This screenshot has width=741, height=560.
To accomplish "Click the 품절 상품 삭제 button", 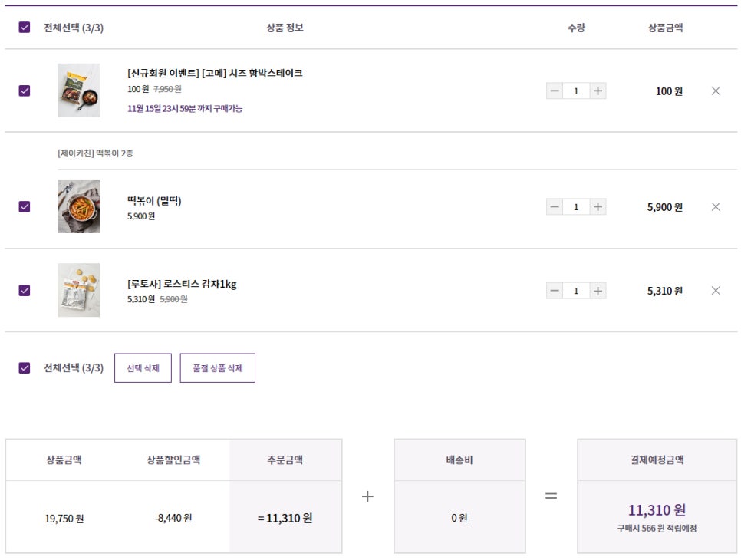I will pyautogui.click(x=217, y=367).
